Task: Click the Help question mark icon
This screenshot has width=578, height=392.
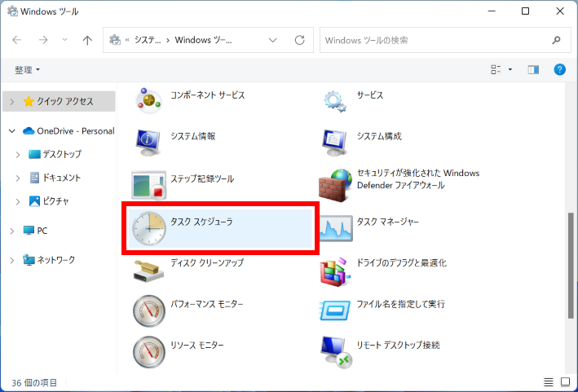Action: click(x=559, y=69)
